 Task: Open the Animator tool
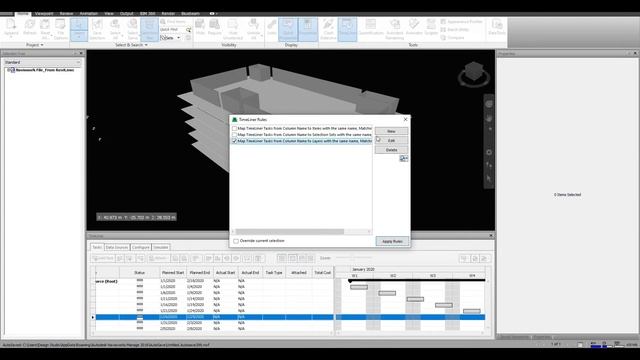click(x=414, y=27)
